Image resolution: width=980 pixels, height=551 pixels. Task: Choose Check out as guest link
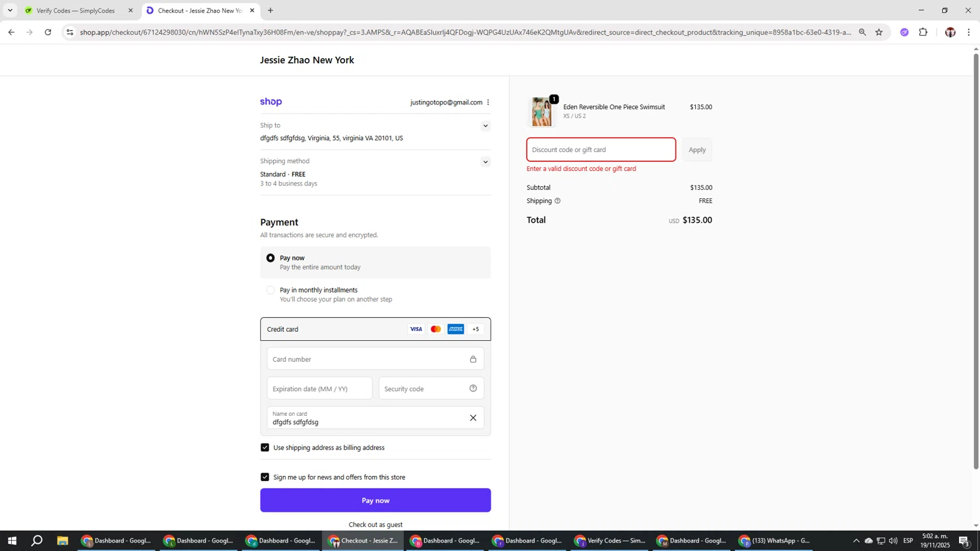tap(376, 524)
